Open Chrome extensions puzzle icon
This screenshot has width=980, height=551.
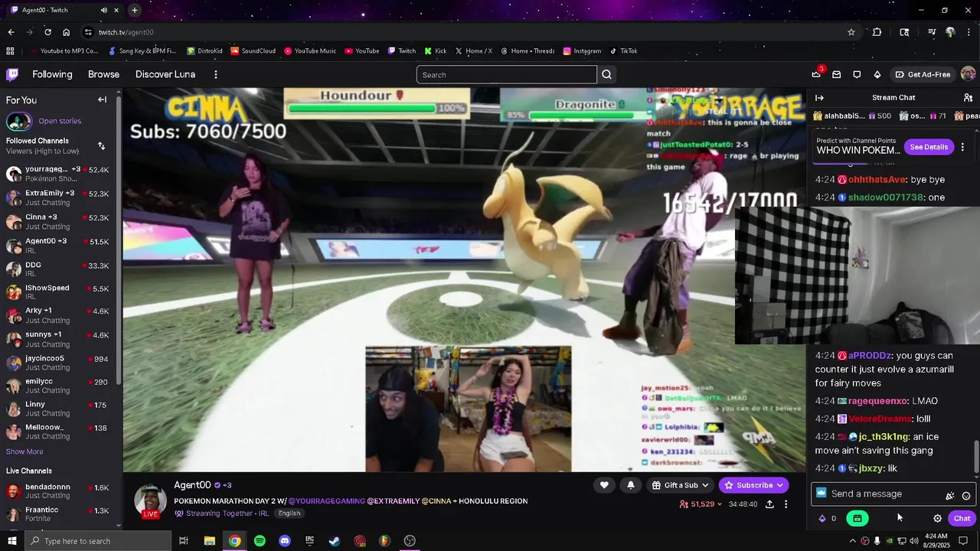877,32
